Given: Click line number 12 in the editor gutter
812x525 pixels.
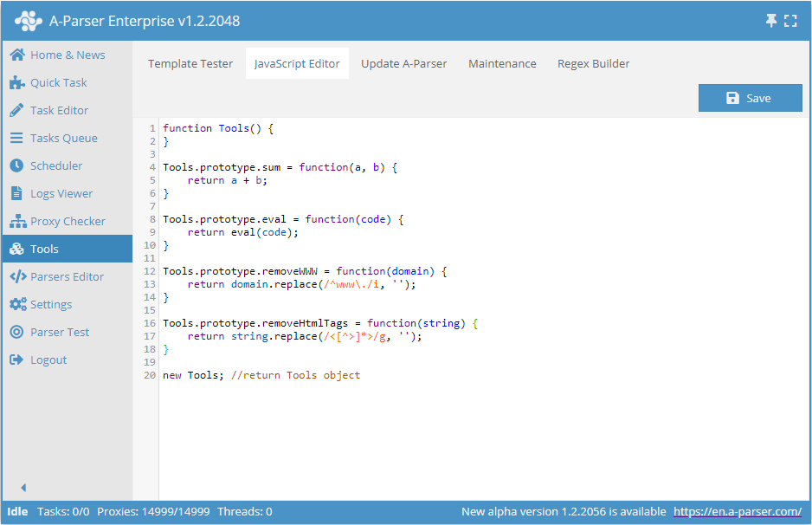Looking at the screenshot, I should tap(151, 271).
